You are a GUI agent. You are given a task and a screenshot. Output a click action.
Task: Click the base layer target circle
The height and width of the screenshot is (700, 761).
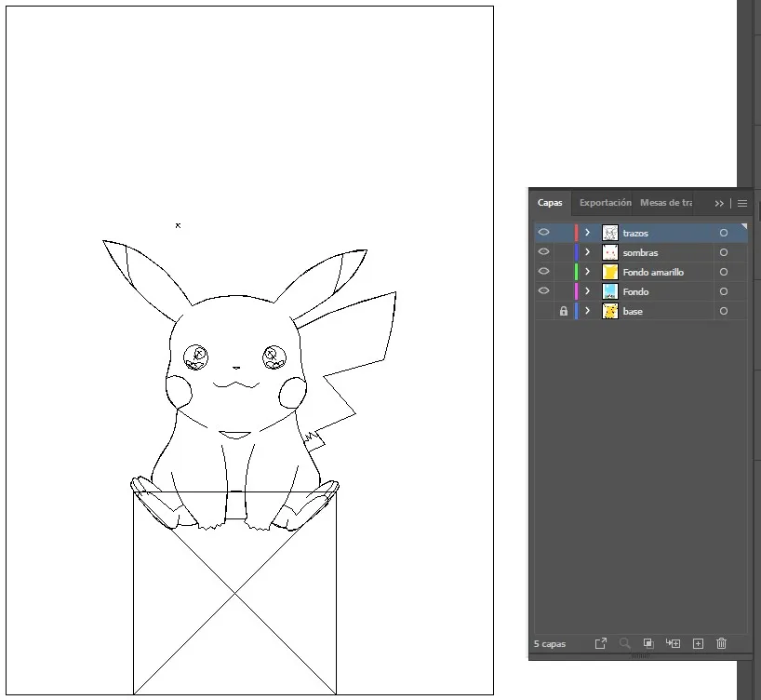tap(724, 311)
